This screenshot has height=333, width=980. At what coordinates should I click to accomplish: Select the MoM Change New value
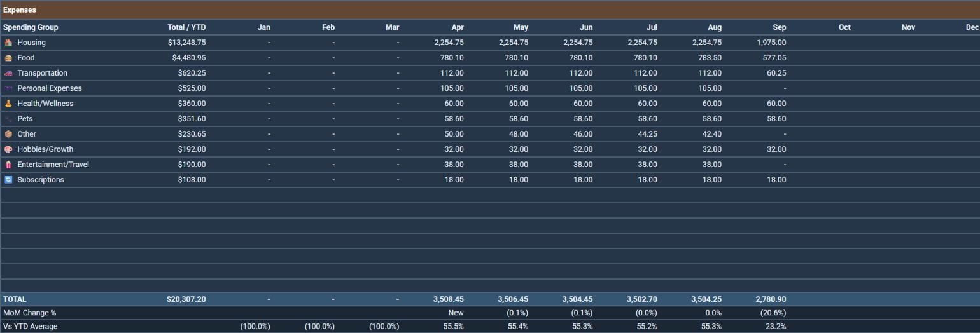[x=456, y=313]
